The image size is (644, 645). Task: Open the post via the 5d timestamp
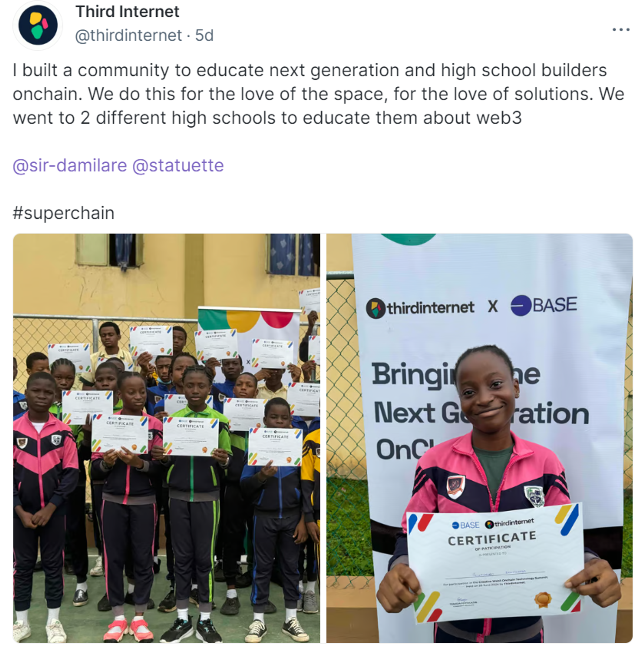204,35
